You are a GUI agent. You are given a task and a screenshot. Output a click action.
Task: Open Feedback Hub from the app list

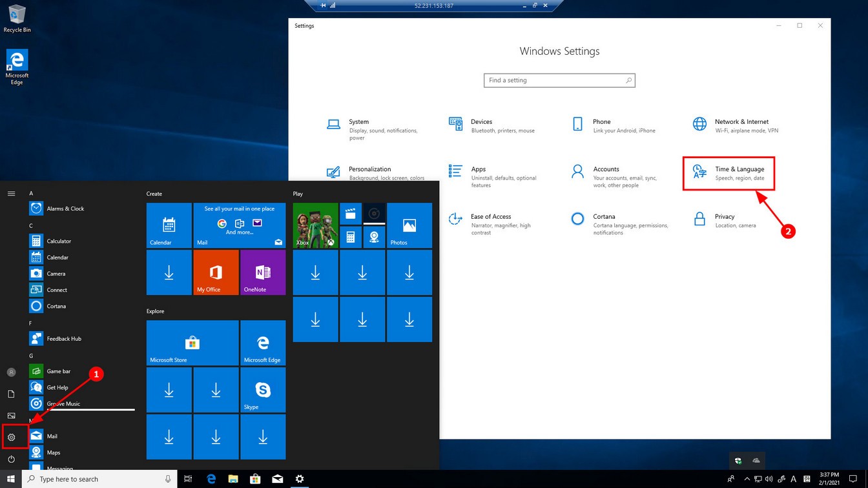click(81, 338)
